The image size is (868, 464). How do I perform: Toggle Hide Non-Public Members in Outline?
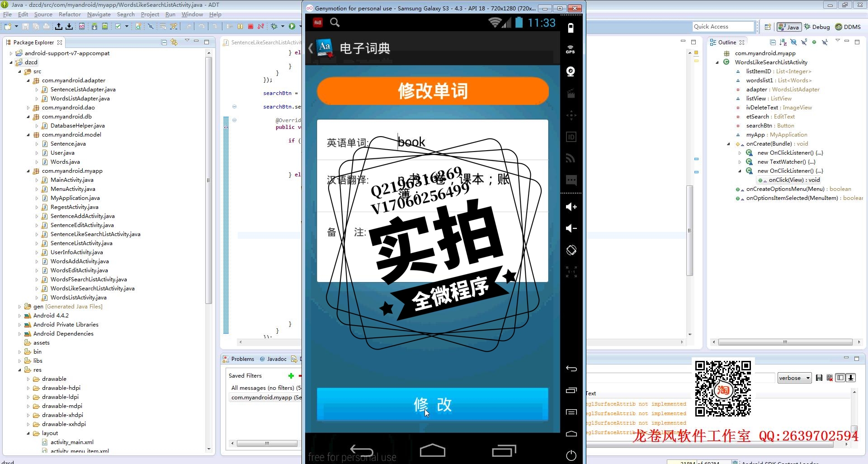point(814,42)
